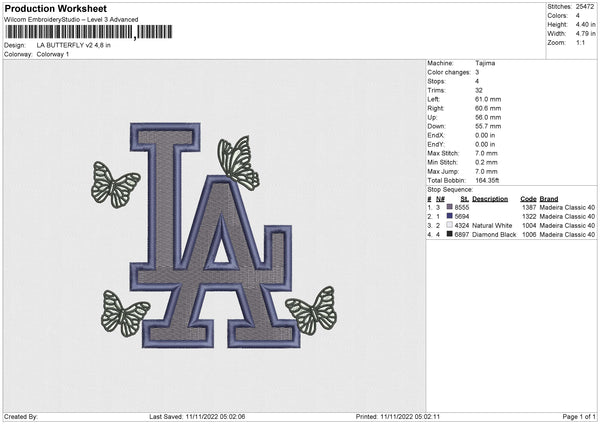Image resolution: width=600 pixels, height=424 pixels.
Task: Click the Up value '56.0 mm'
Action: click(488, 117)
